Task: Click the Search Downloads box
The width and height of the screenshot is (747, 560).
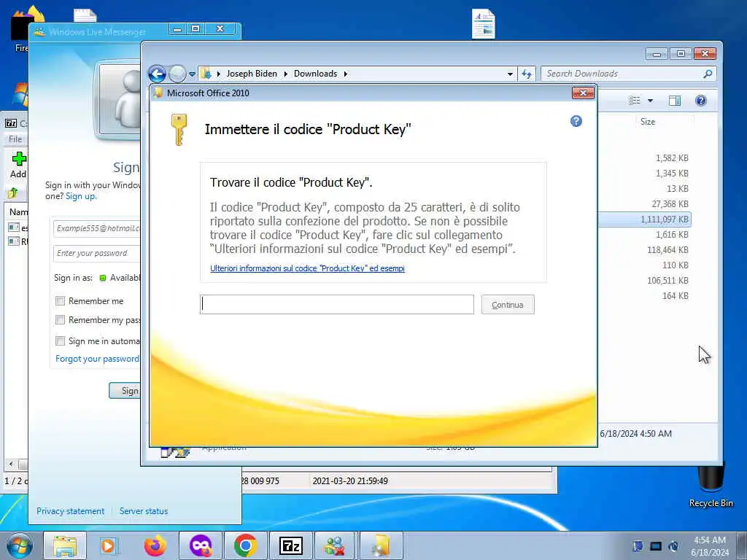Action: tap(623, 74)
